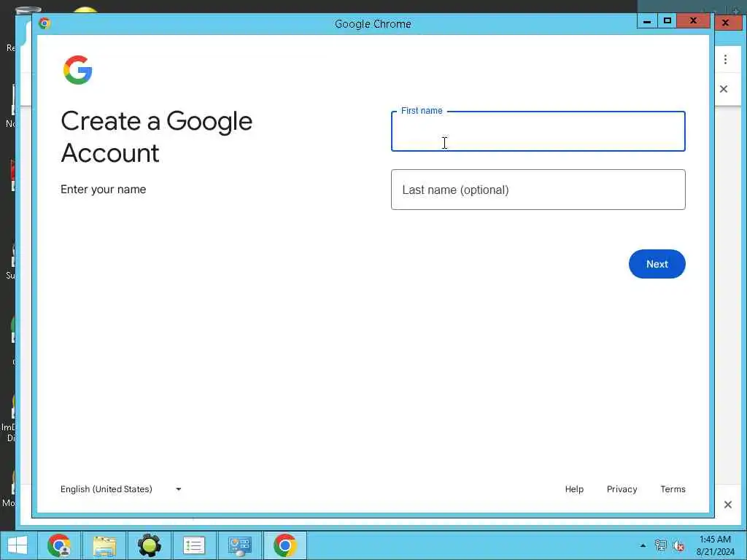Open the green gear app on the taskbar
Image resolution: width=747 pixels, height=560 pixels.
[149, 545]
